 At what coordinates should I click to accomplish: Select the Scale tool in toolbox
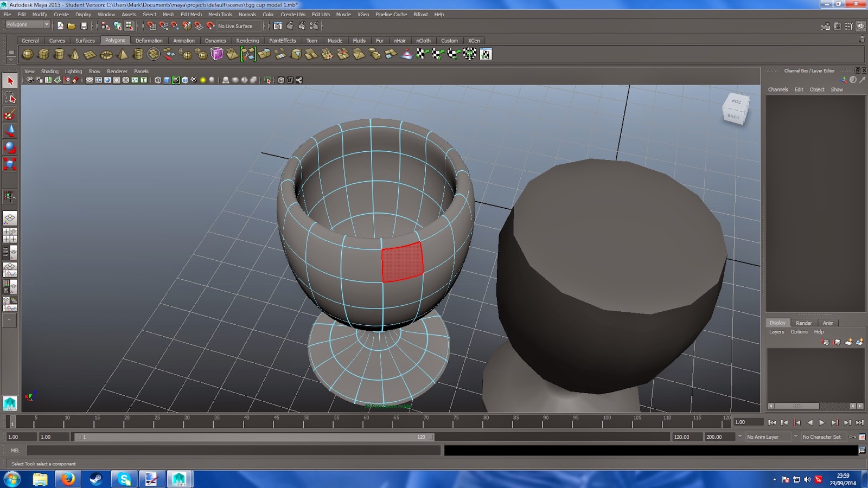(x=10, y=164)
